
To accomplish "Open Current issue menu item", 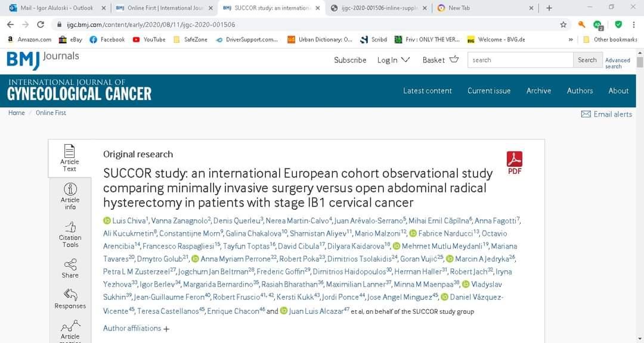I will coord(488,91).
